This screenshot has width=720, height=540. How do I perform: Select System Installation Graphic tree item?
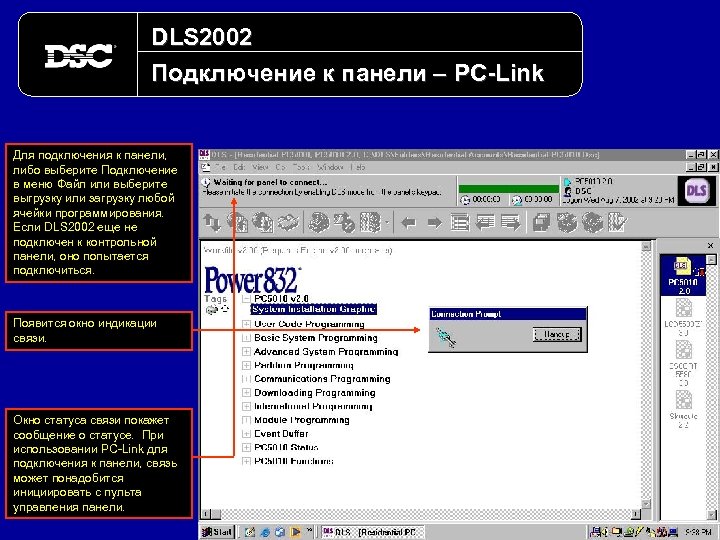314,309
